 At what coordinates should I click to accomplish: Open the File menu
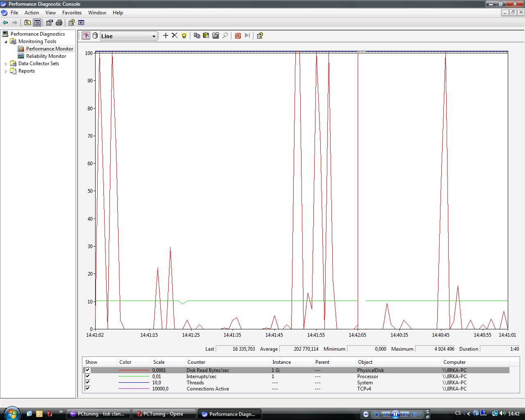14,13
